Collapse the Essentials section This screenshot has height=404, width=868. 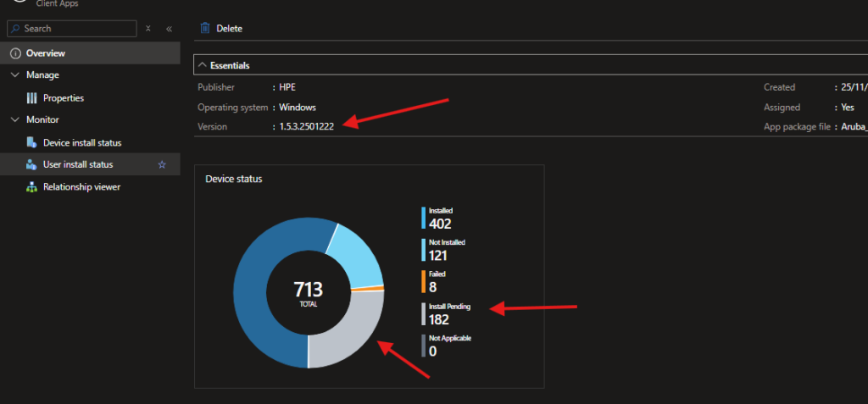coord(203,65)
